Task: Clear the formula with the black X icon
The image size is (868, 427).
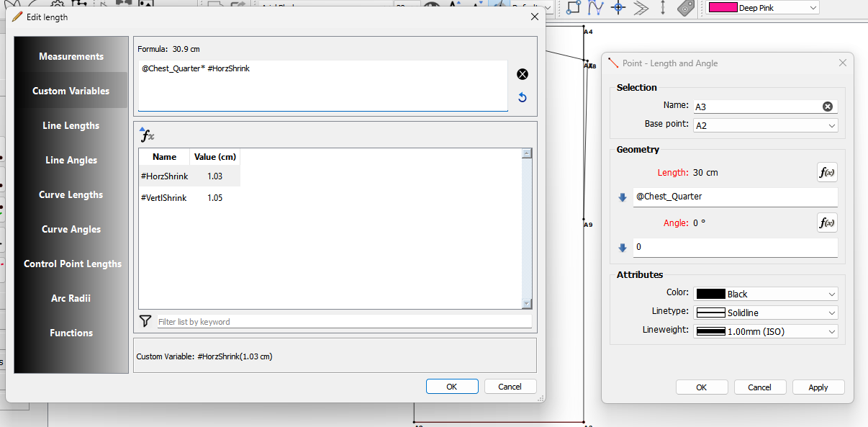Action: 523,74
